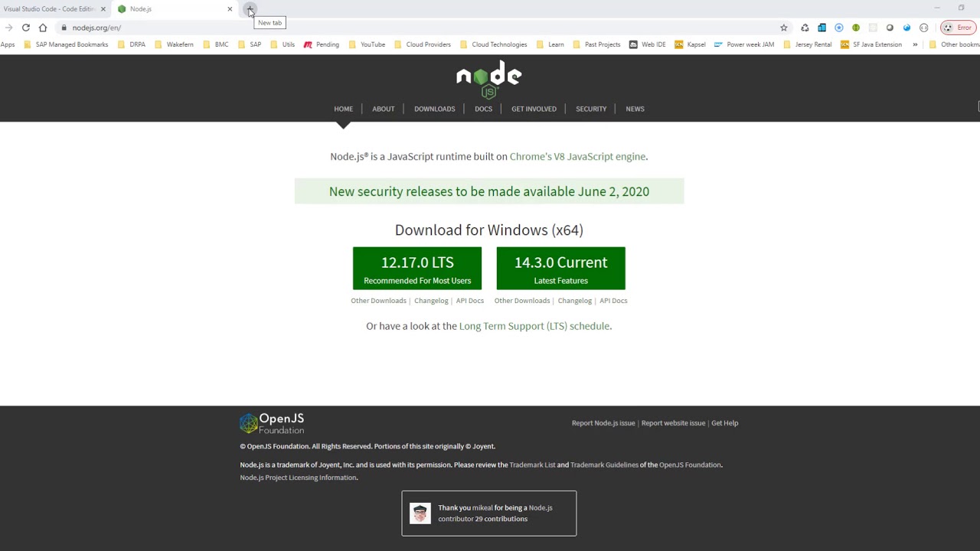Open a new browser tab
The width and height of the screenshot is (980, 551).
[x=250, y=9]
